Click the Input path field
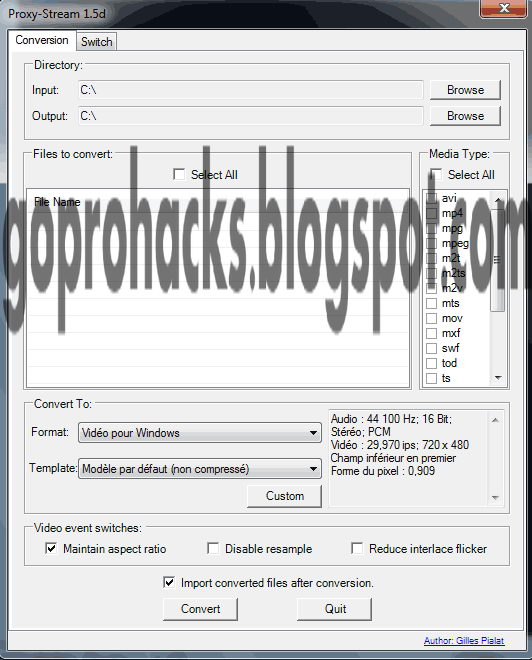532x660 pixels. tap(250, 90)
